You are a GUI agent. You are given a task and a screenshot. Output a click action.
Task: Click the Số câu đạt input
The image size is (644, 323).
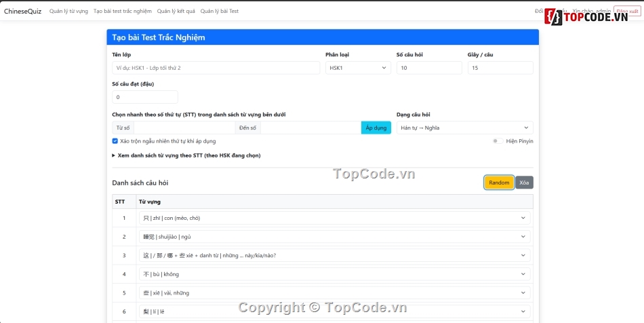pos(145,97)
